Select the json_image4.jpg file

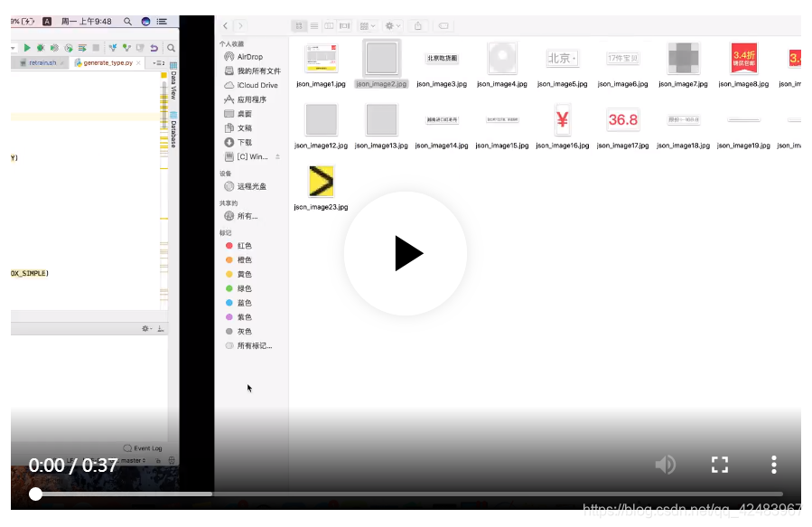(x=502, y=64)
